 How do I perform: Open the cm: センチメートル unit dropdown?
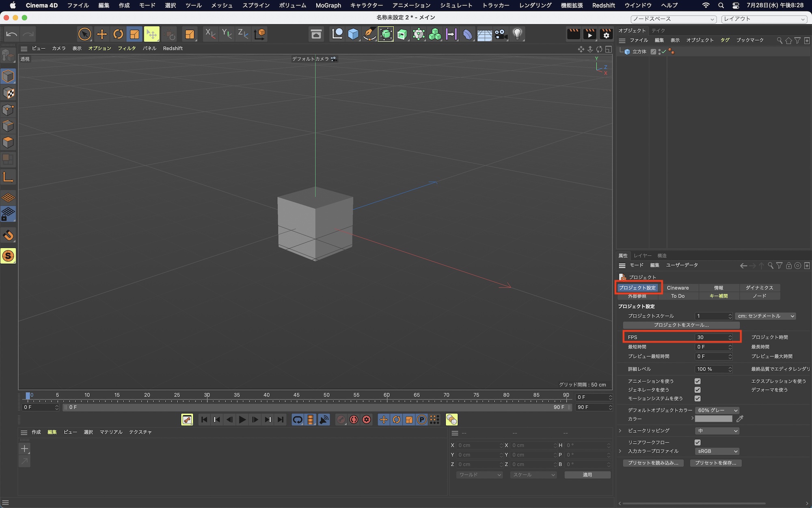765,316
